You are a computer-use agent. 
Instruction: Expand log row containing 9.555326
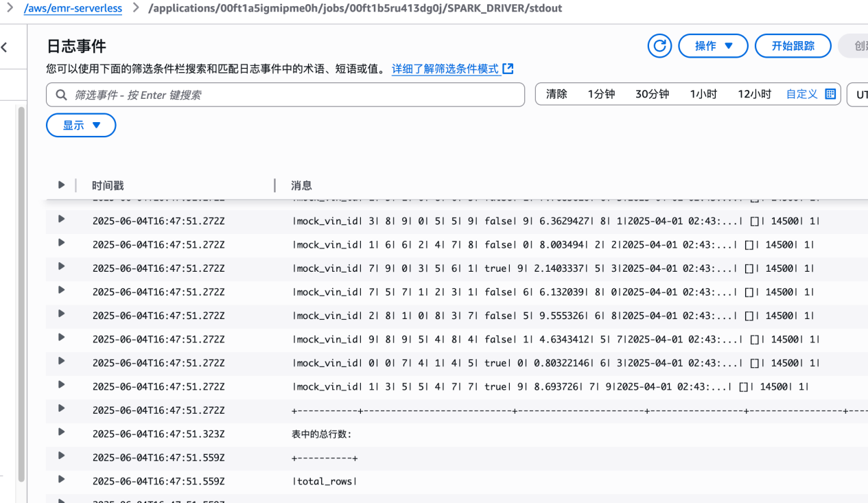61,314
